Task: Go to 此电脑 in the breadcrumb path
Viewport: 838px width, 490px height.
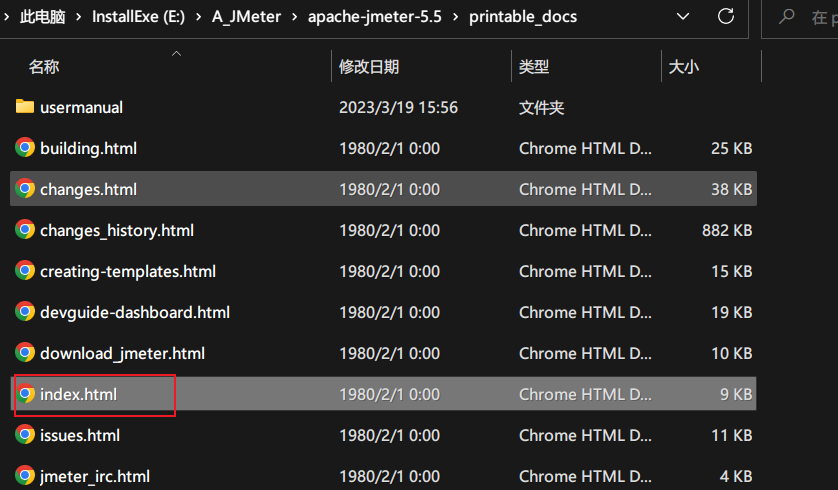Action: [42, 17]
